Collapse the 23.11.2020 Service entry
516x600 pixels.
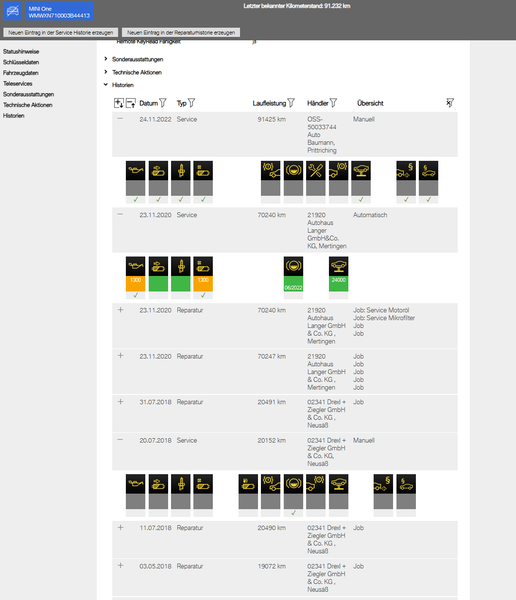pyautogui.click(x=120, y=214)
